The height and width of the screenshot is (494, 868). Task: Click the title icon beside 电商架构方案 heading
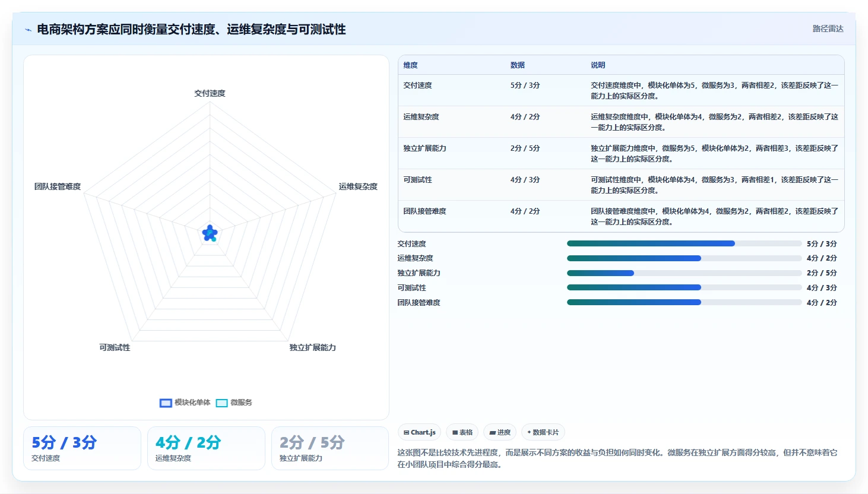28,30
